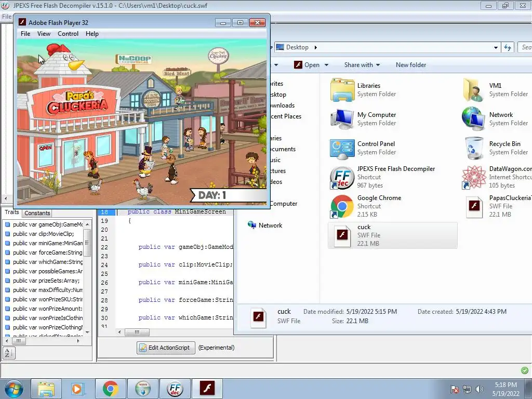
Task: Open Adobe Flash Player taskbar button
Action: click(207, 389)
